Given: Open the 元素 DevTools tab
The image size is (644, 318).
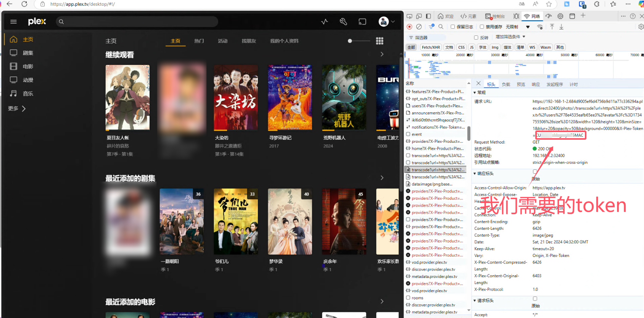Looking at the screenshot, I should click(x=469, y=16).
